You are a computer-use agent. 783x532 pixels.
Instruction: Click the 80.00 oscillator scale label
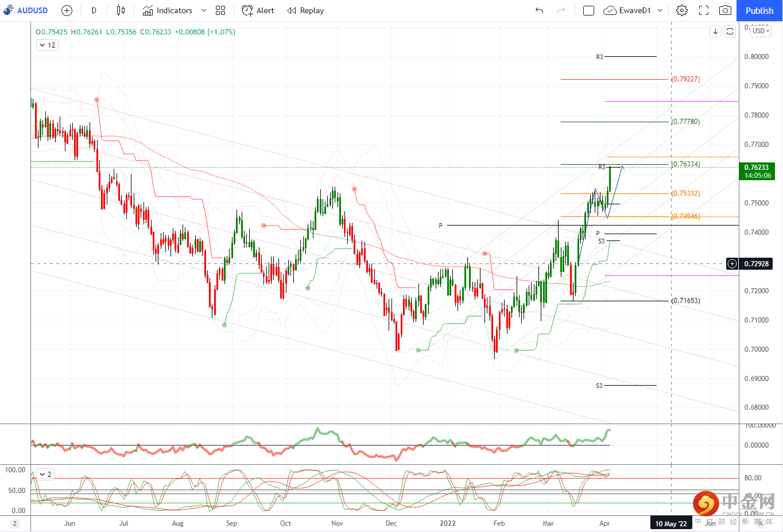tap(753, 478)
